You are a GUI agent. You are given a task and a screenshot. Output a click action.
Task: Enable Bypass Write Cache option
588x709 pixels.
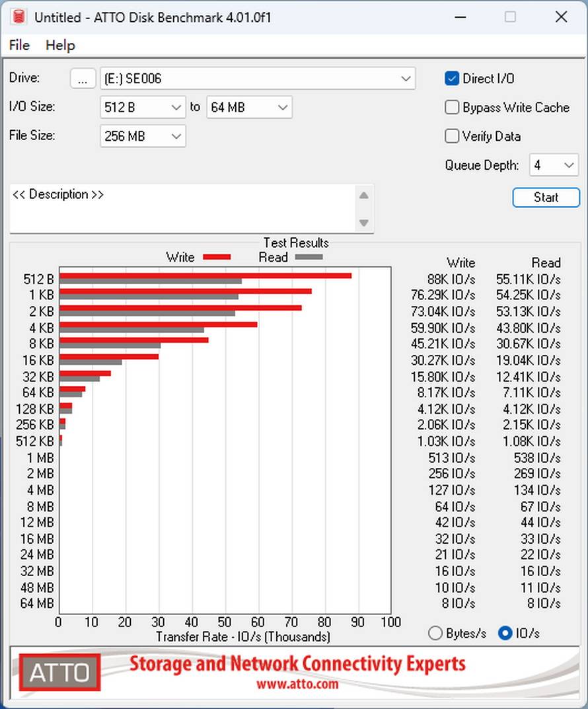click(452, 108)
